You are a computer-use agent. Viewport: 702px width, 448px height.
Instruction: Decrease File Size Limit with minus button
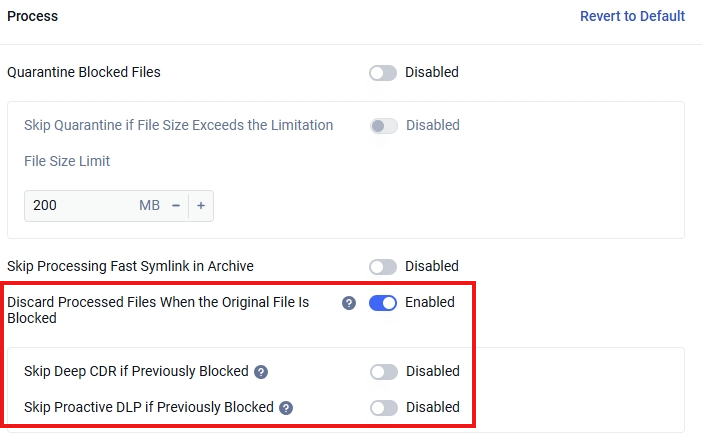coord(176,205)
